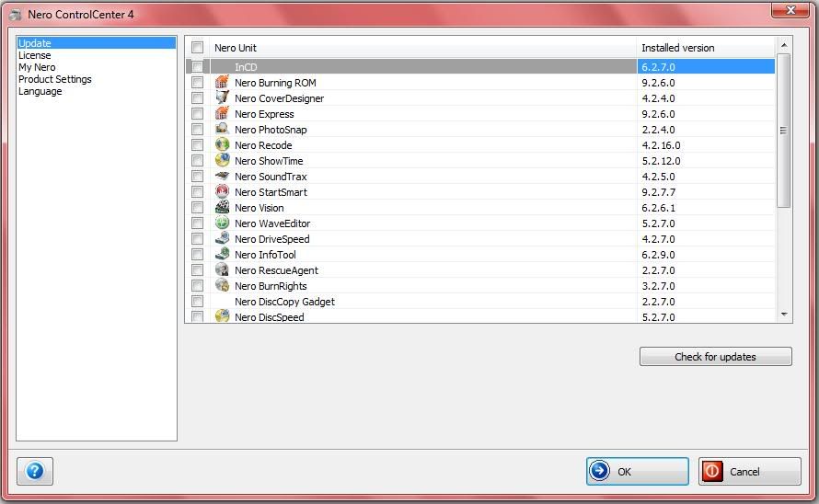
Task: Check the Nero WaveEditor checkbox
Action: [197, 223]
